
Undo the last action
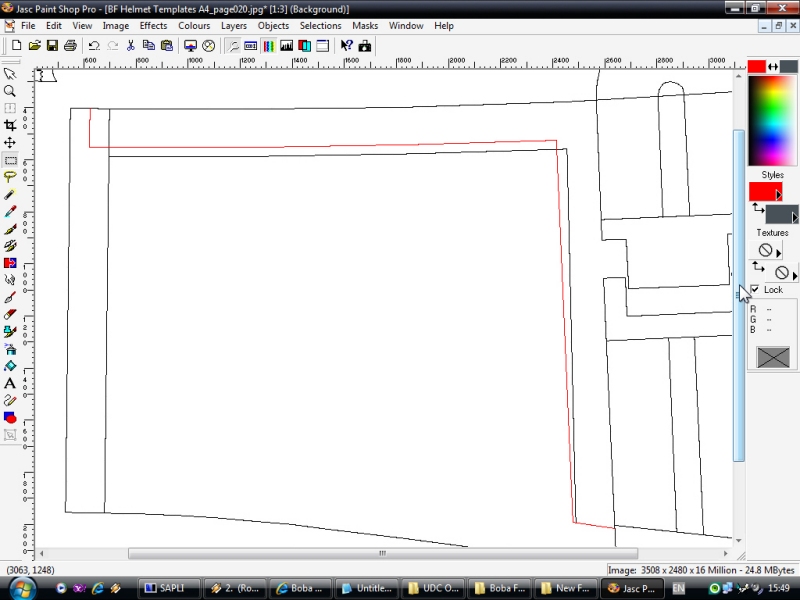click(x=94, y=46)
